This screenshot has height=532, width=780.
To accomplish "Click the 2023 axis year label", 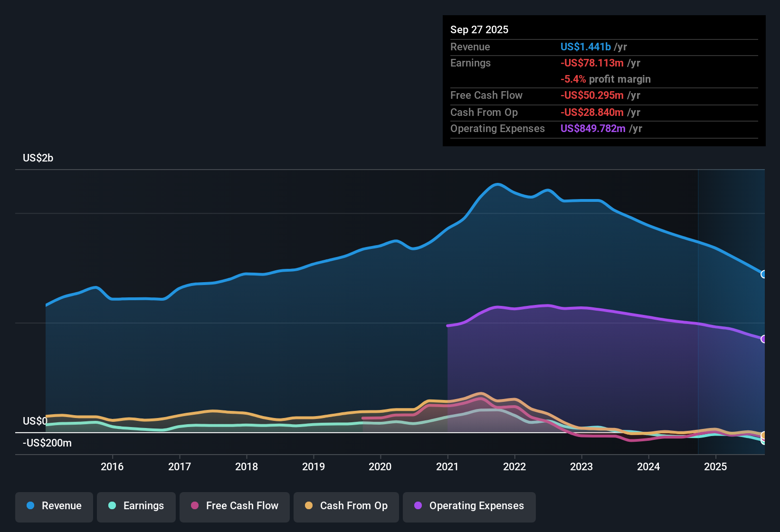I will coord(581,466).
